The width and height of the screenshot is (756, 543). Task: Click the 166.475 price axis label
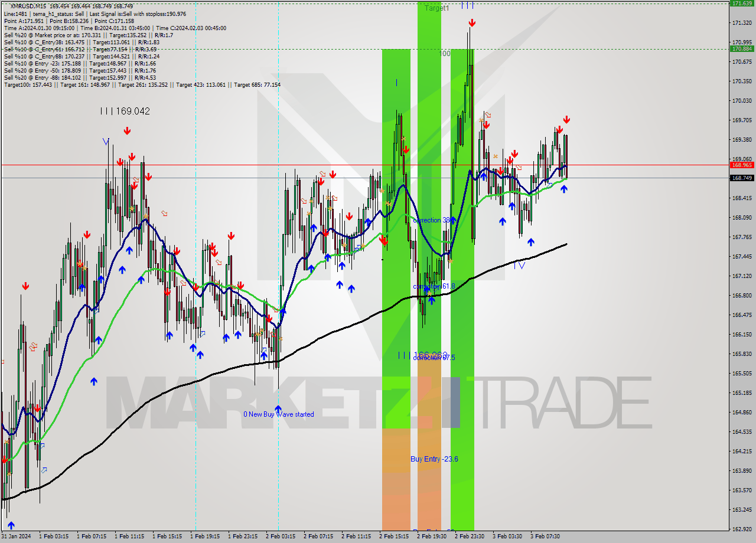point(742,315)
